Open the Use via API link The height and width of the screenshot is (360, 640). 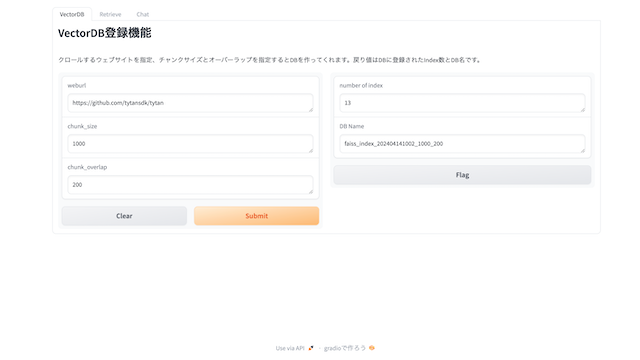click(290, 348)
